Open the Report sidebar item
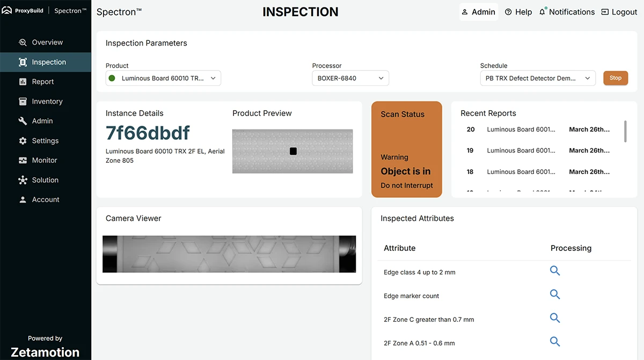 (x=42, y=82)
